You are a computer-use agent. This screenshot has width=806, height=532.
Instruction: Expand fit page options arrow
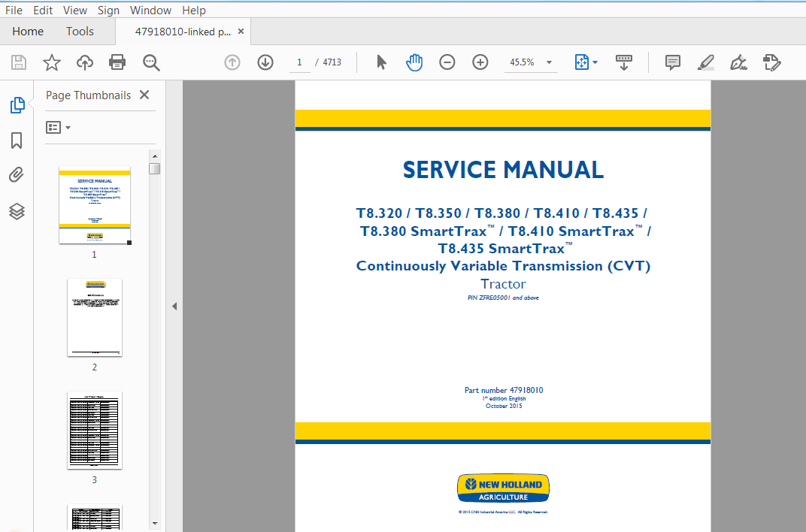point(595,62)
